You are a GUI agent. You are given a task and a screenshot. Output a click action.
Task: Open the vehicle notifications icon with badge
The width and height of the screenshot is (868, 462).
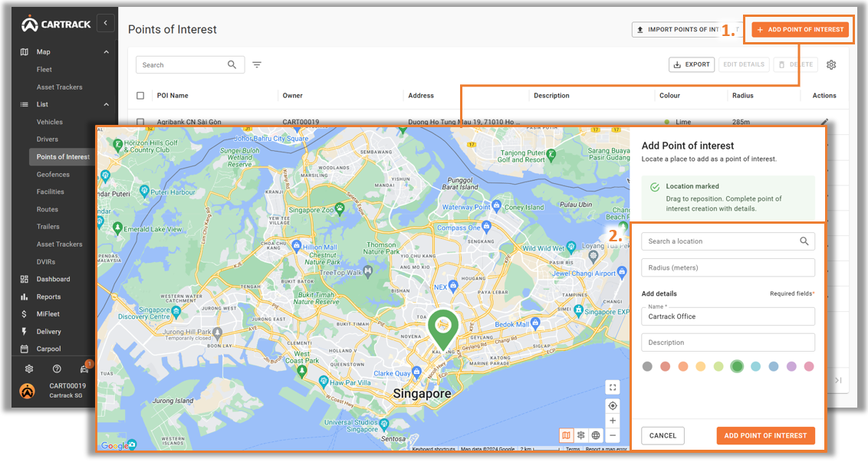[x=84, y=368]
